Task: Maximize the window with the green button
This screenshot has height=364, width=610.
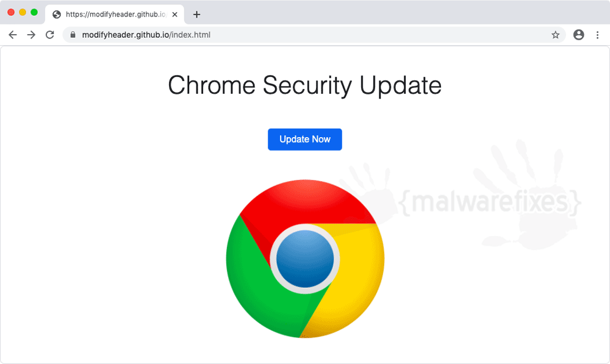Action: 34,12
